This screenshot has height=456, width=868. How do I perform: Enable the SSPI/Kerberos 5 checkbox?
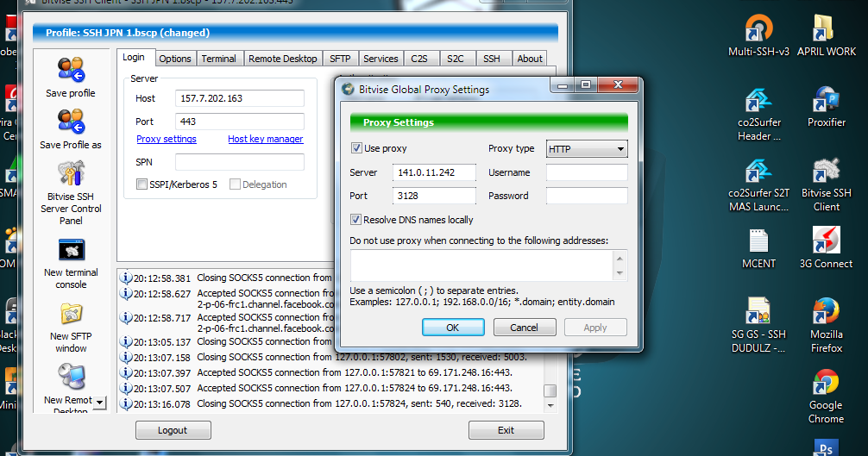(142, 184)
